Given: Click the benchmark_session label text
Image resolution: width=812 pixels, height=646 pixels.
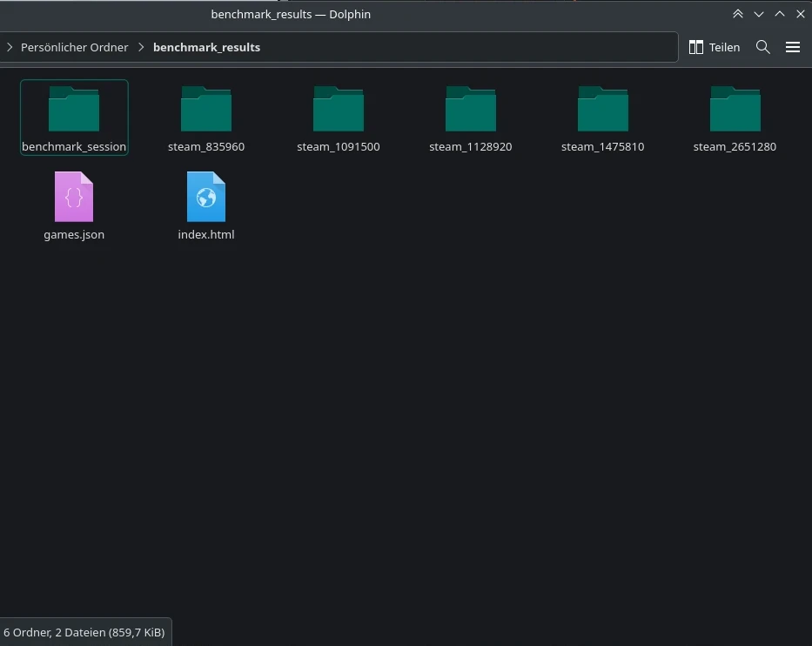Looking at the screenshot, I should click(74, 146).
